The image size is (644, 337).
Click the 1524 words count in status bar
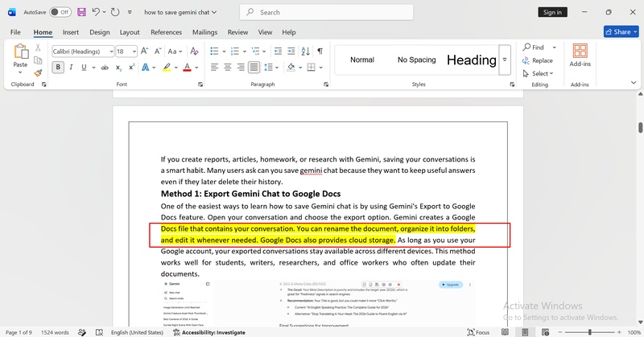pyautogui.click(x=55, y=332)
